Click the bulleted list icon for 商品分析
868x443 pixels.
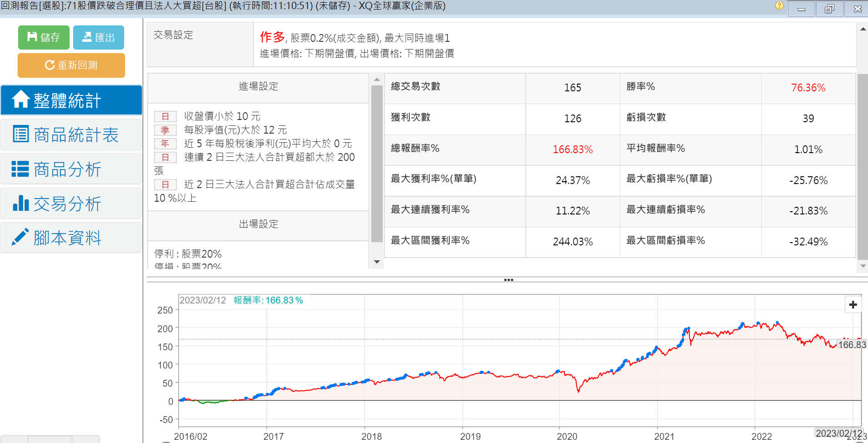[20, 169]
